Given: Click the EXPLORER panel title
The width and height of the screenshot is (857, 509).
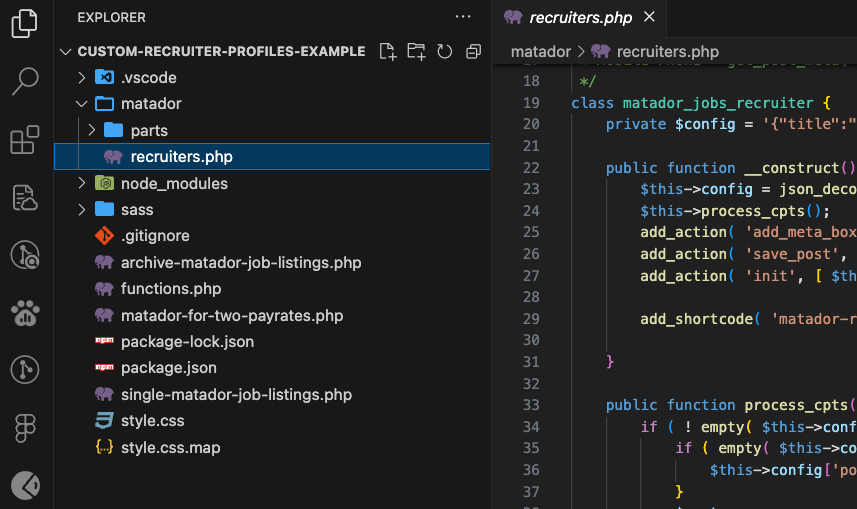Looking at the screenshot, I should [111, 17].
